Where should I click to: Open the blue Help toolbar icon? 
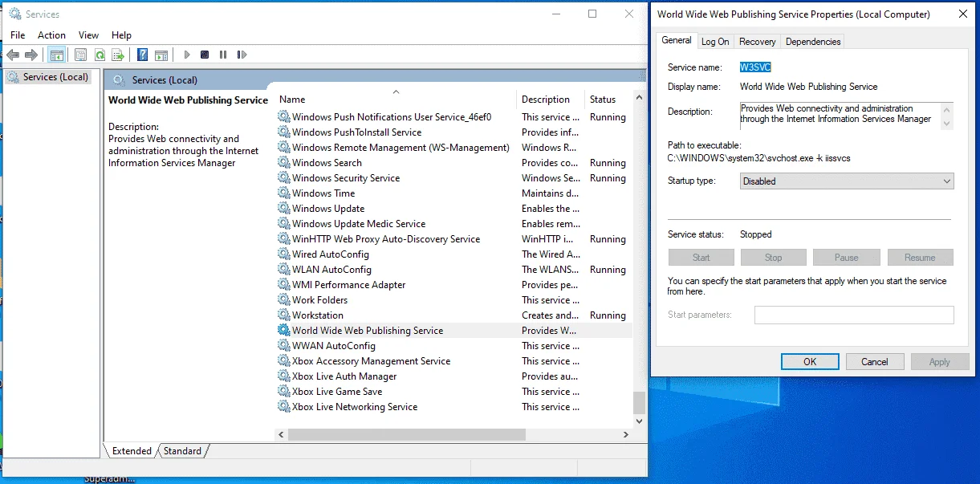(x=142, y=55)
